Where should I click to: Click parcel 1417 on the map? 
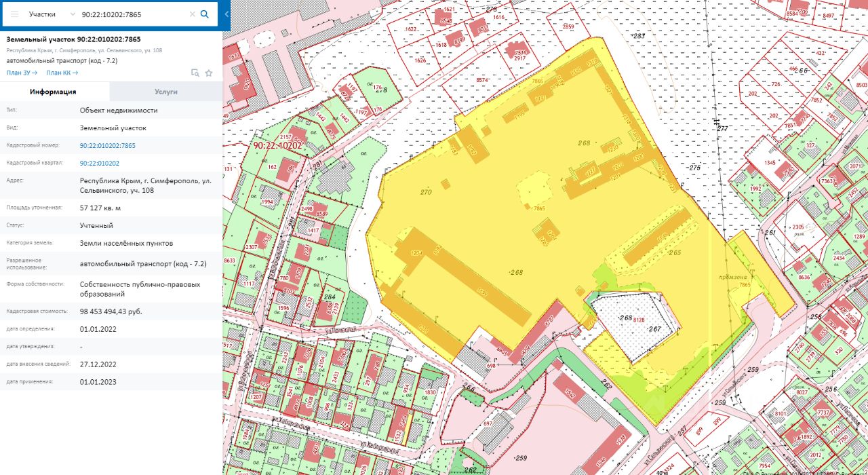pos(313,231)
